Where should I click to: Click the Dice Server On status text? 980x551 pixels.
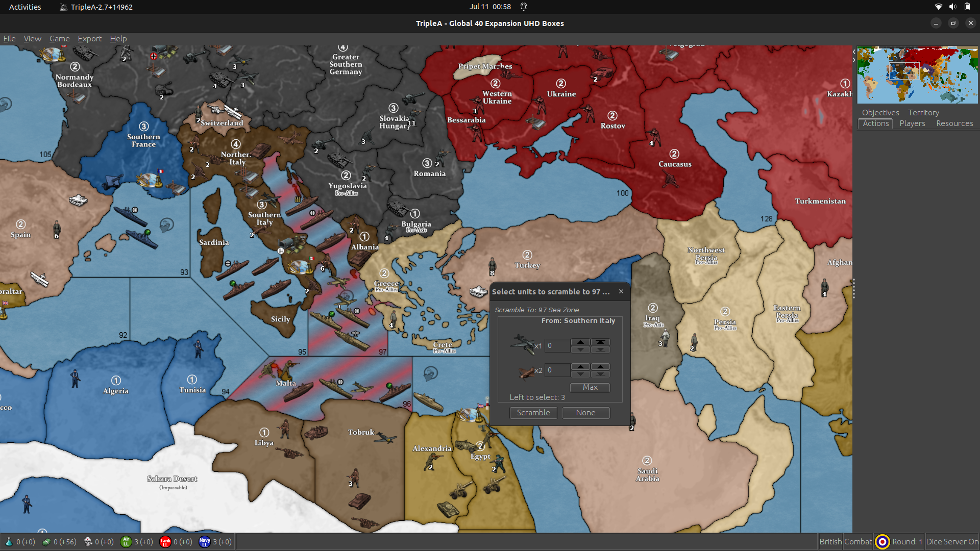(x=952, y=541)
